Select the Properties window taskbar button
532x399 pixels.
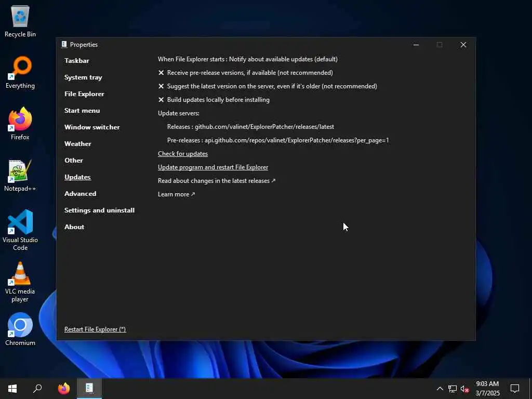pyautogui.click(x=89, y=389)
